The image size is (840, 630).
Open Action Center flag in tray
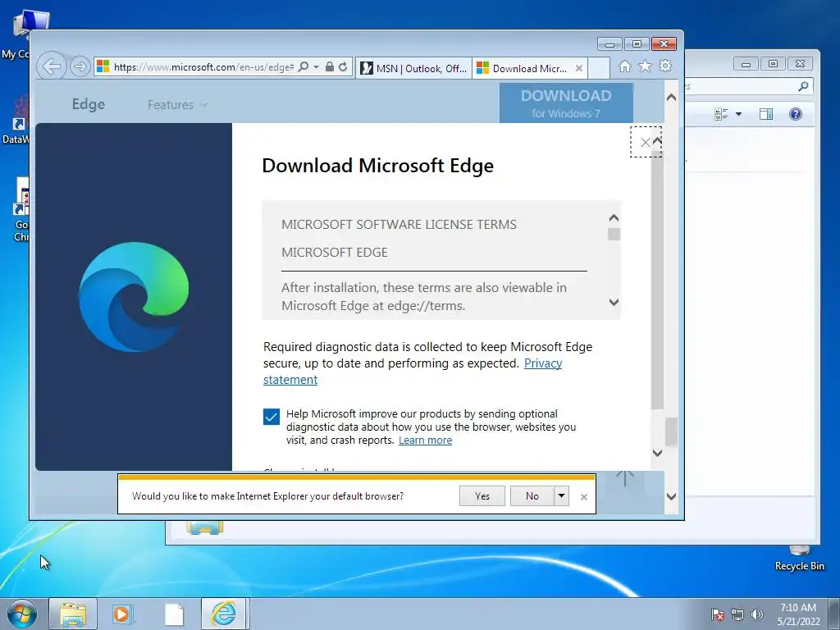click(x=718, y=614)
